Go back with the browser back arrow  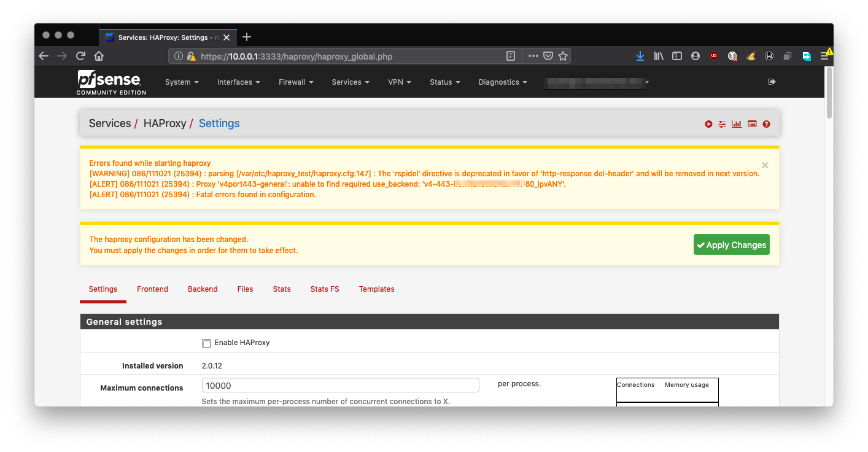tap(44, 56)
